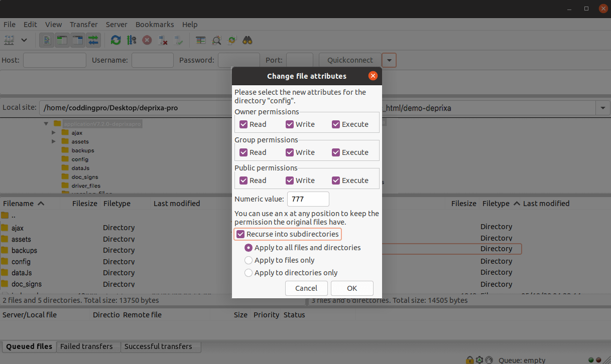This screenshot has width=611, height=364.
Task: Click OK to apply attributes
Action: tap(352, 288)
